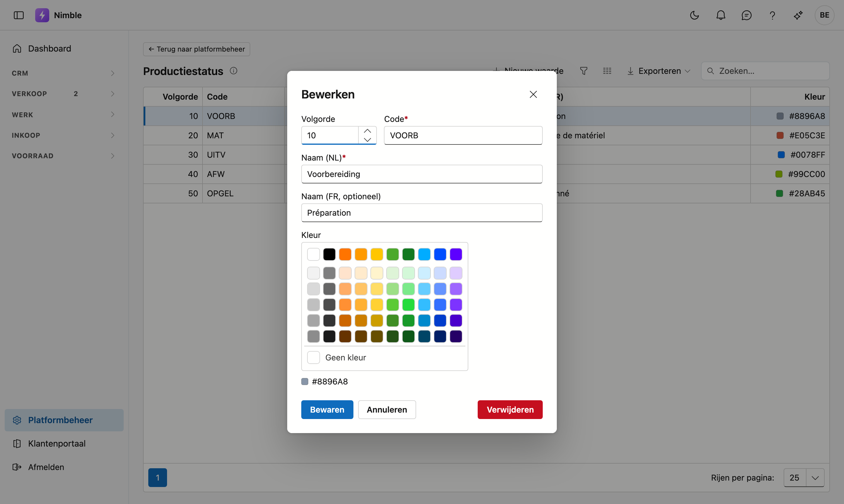Click the Platformbeheer gear icon
This screenshot has width=844, height=504.
(17, 420)
